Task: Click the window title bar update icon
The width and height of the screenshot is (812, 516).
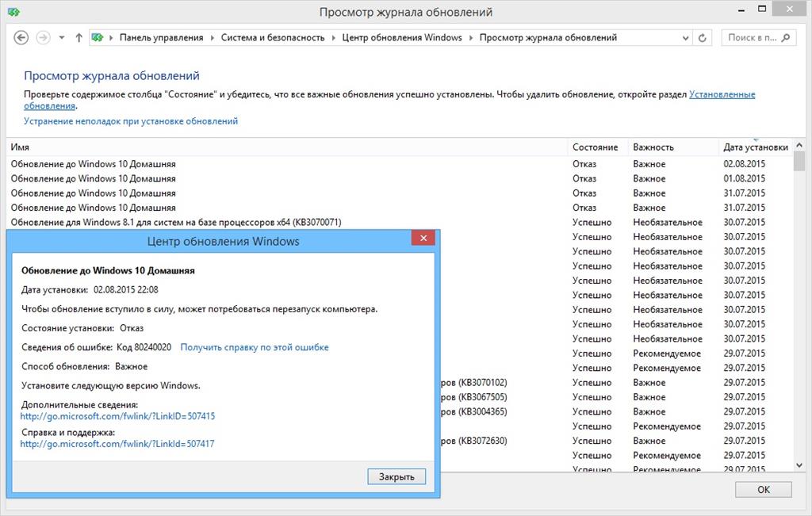Action: (x=13, y=11)
